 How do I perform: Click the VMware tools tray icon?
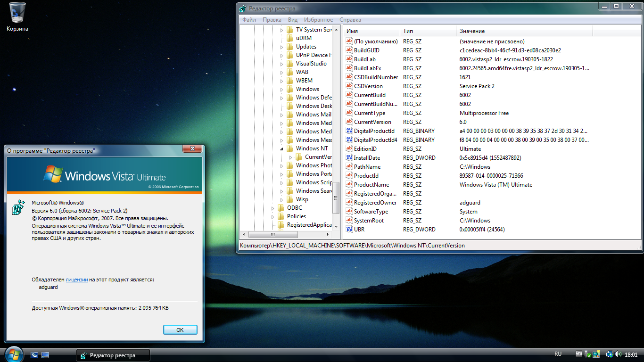579,354
